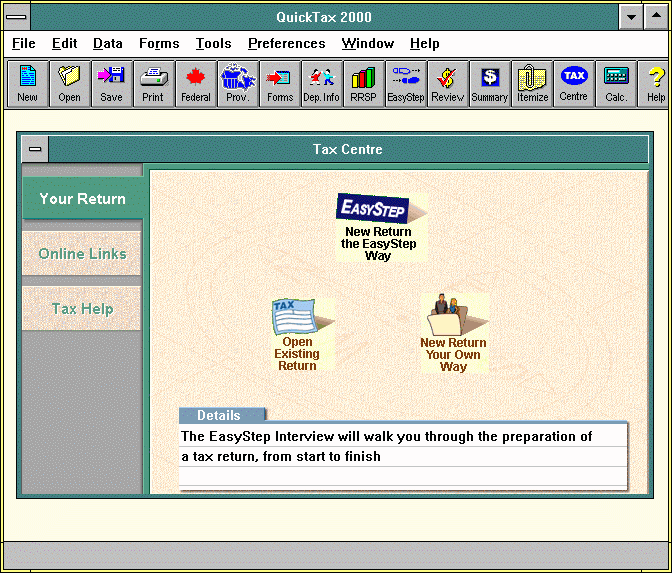
Task: Choose New Return Your Own Way icon
Action: (454, 333)
